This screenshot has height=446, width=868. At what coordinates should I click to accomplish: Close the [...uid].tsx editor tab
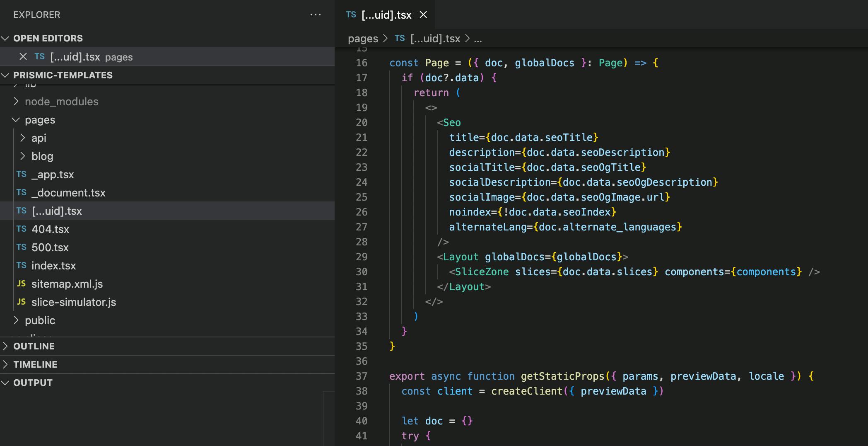pos(423,15)
